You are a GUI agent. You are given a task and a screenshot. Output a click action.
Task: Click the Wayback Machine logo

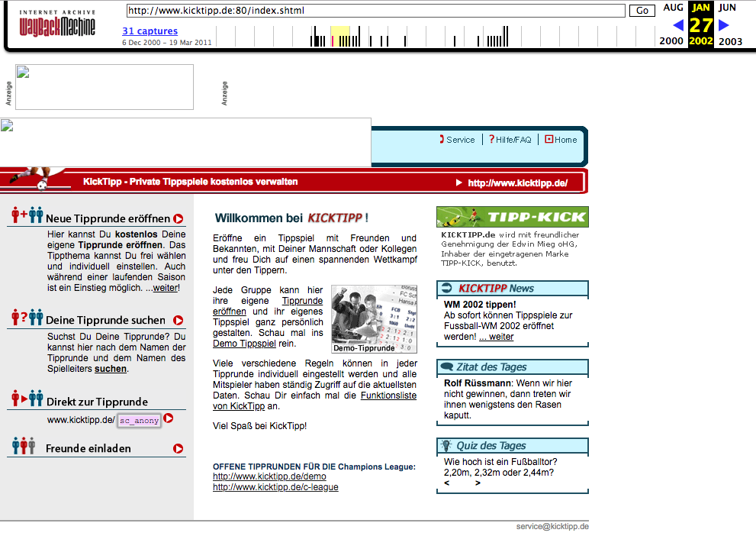(x=57, y=24)
